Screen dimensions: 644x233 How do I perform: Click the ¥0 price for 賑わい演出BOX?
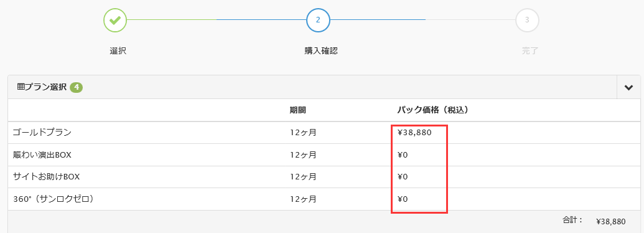pyautogui.click(x=403, y=155)
